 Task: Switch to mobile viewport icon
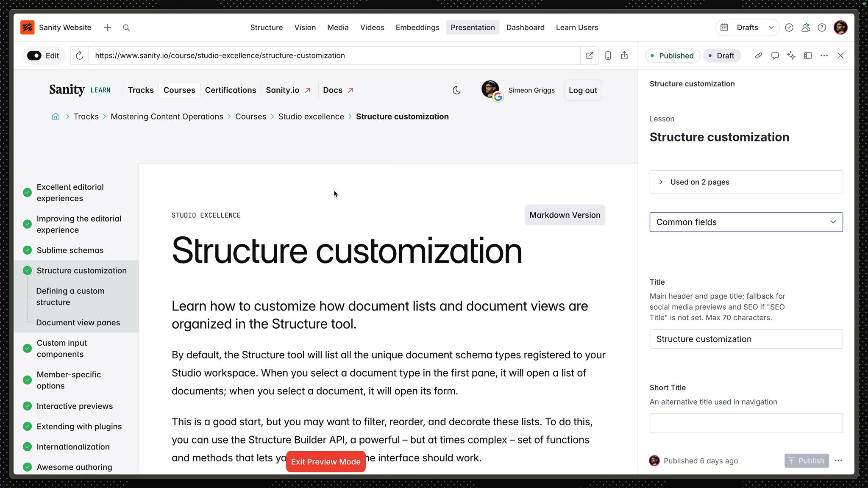[x=608, y=55]
